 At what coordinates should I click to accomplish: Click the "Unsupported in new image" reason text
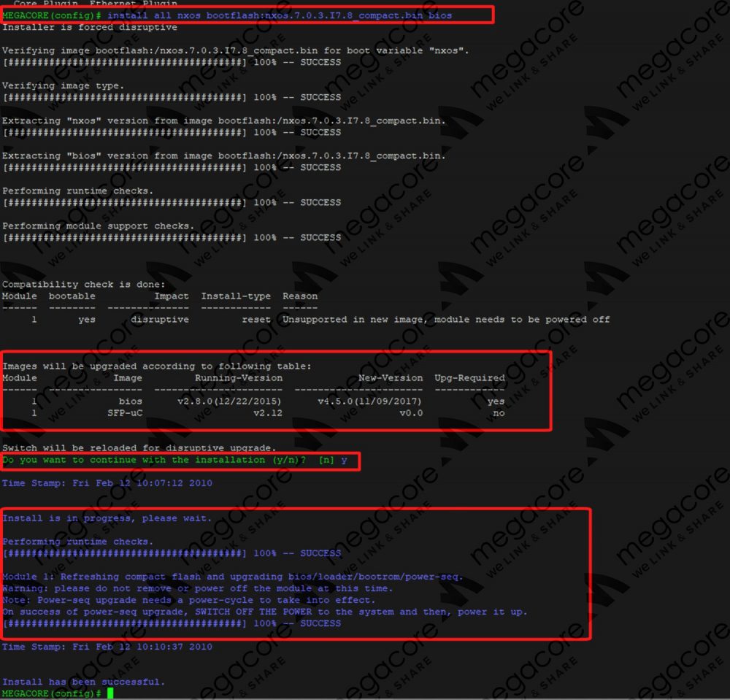point(344,320)
